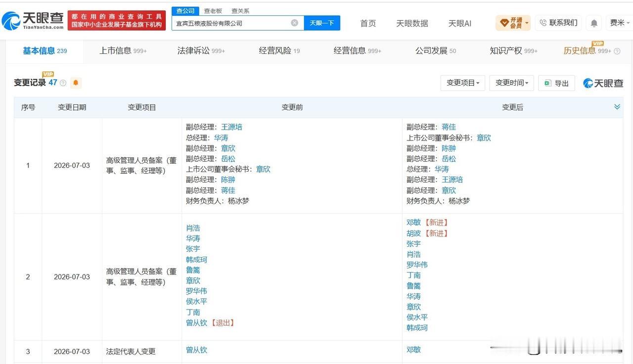Select the 查公司 search tab
This screenshot has height=364, width=633.
point(185,10)
